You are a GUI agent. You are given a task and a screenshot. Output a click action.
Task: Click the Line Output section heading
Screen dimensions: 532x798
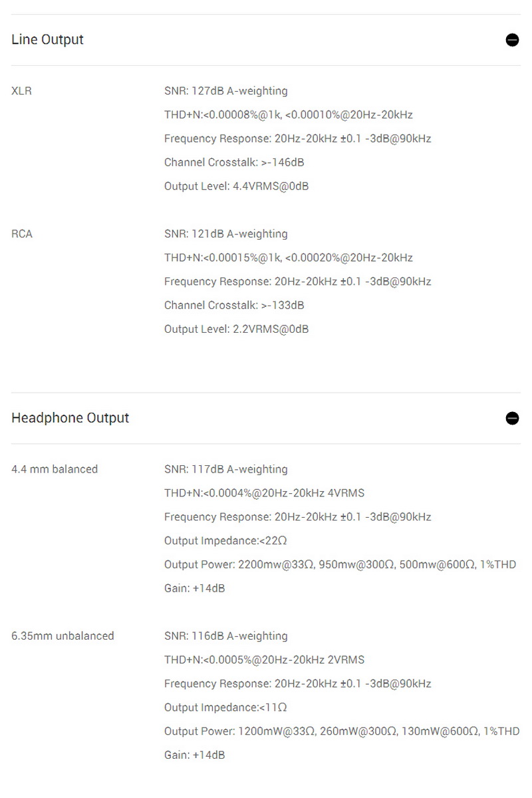tap(48, 40)
